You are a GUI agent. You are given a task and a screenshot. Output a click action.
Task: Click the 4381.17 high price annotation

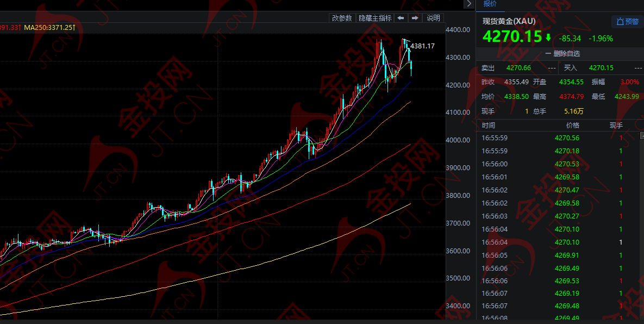(422, 46)
